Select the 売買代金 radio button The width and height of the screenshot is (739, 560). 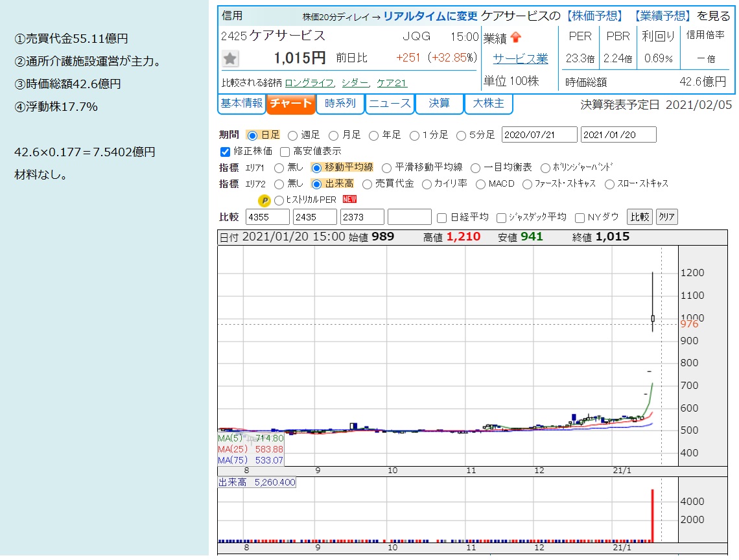point(367,184)
